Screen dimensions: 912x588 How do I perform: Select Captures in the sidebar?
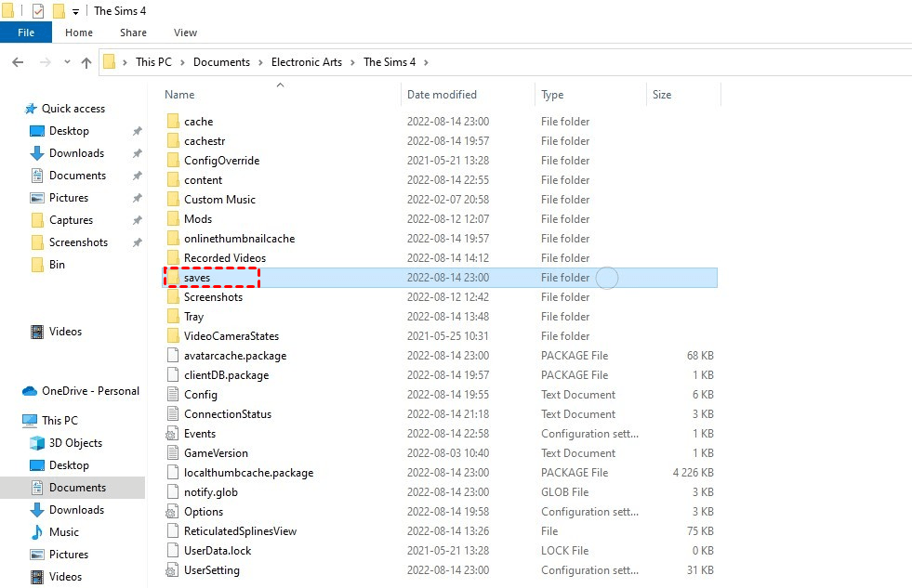pos(71,220)
